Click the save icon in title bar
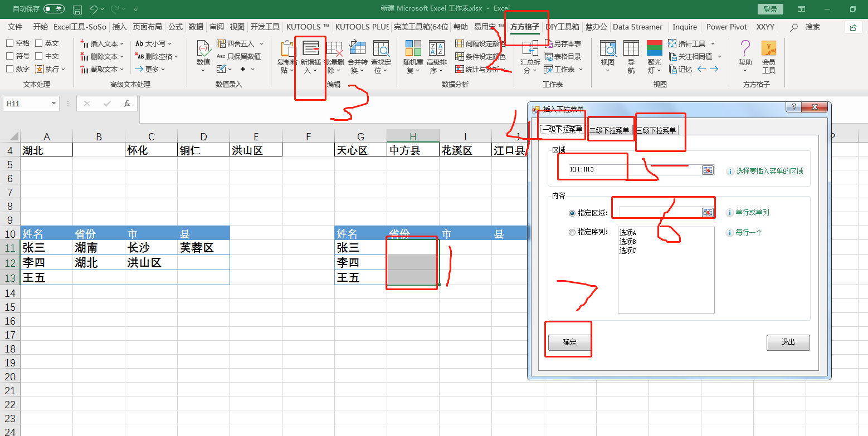 [x=78, y=9]
